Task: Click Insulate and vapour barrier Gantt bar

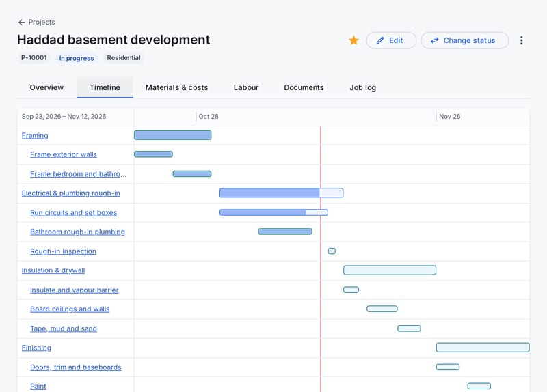Action: pyautogui.click(x=351, y=290)
